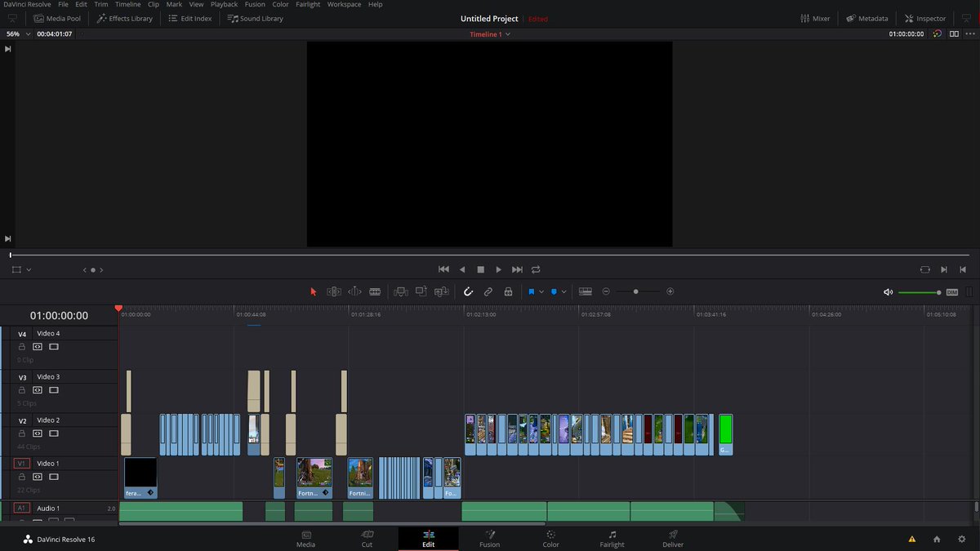Open the Effects Library panel
Screen dimensions: 980x551
click(x=124, y=18)
